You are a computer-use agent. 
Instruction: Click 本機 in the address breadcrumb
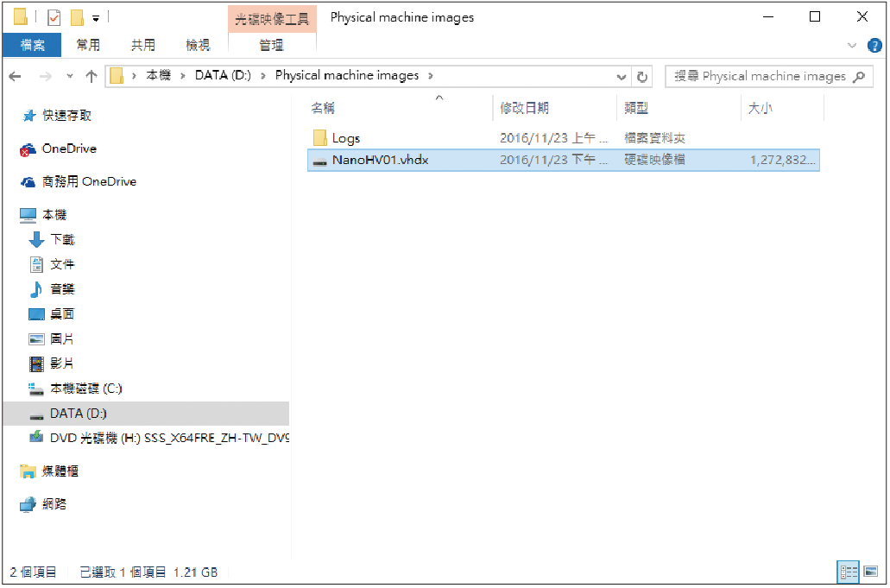[x=158, y=75]
